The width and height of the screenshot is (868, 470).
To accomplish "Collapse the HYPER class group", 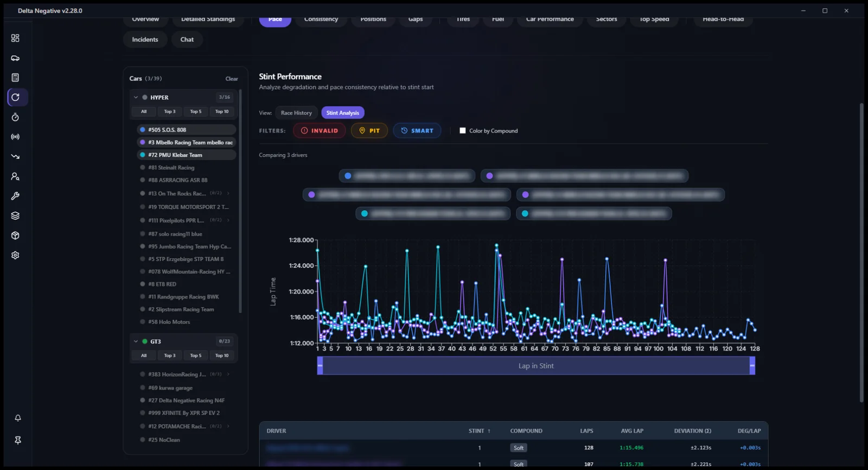I will [136, 98].
